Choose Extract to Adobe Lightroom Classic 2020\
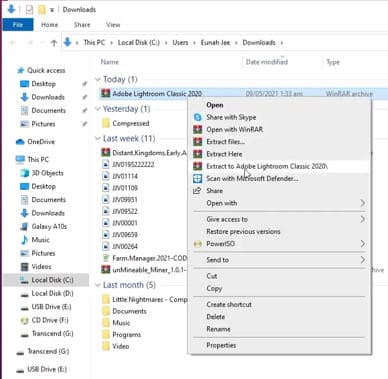Image resolution: width=388 pixels, height=379 pixels. [x=267, y=166]
